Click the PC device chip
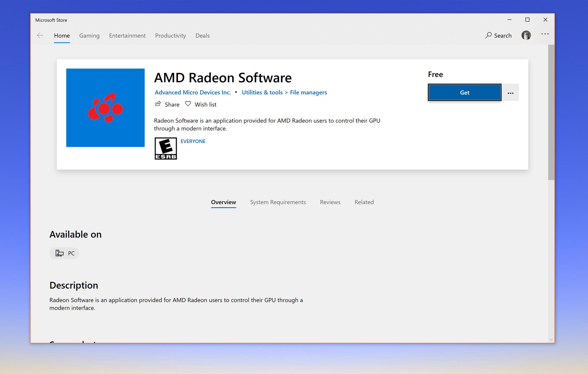 coord(64,253)
